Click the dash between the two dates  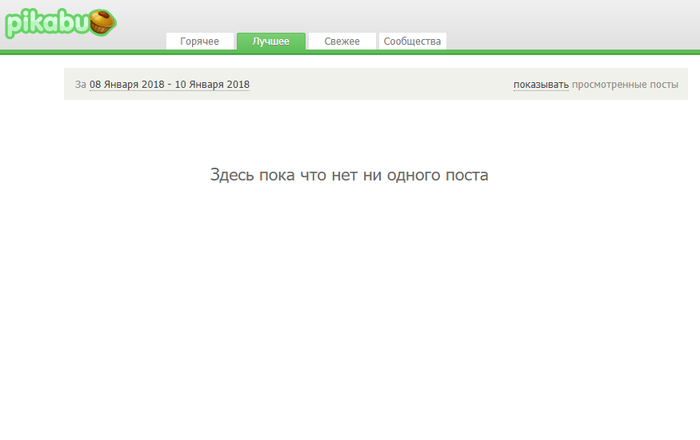[x=169, y=85]
